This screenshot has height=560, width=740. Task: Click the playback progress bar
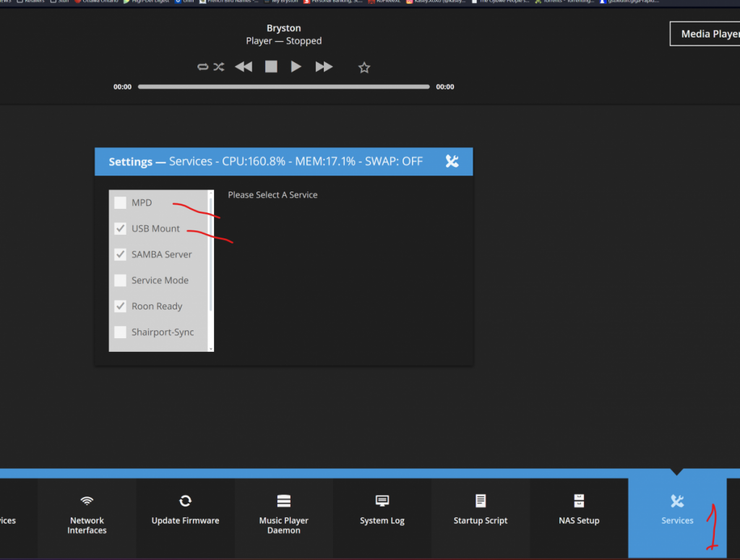point(283,87)
